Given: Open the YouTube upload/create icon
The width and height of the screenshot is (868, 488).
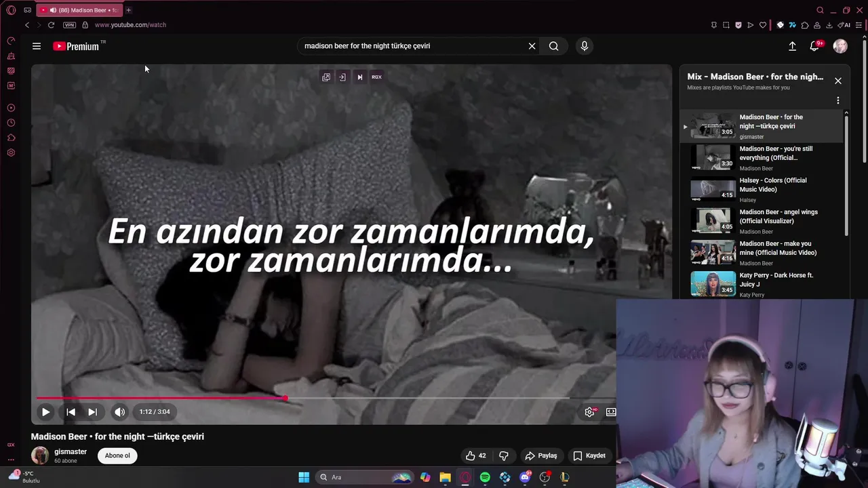Looking at the screenshot, I should click(792, 46).
